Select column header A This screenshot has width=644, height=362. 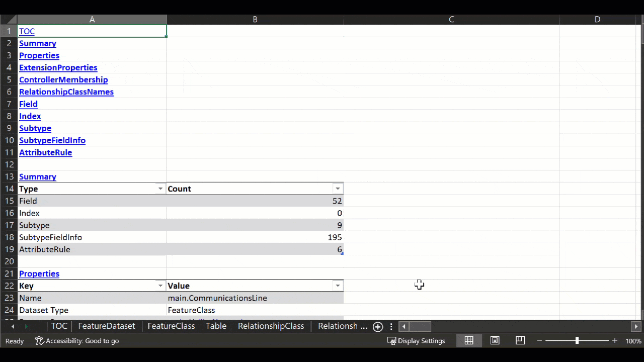(92, 20)
